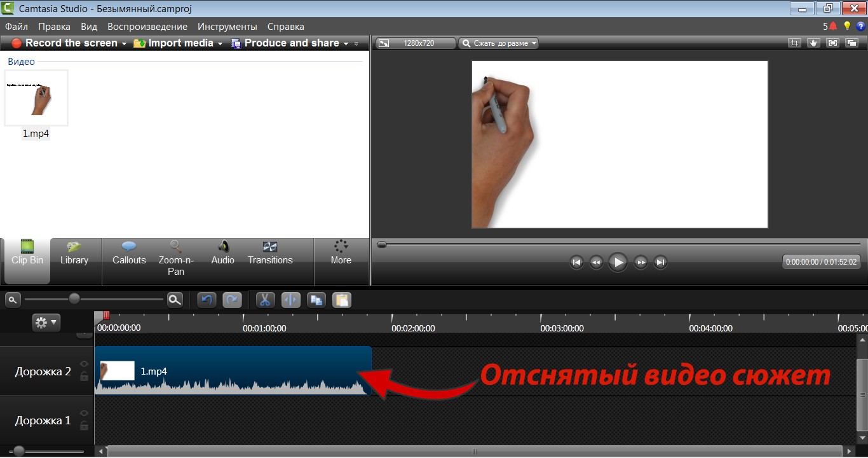Lock the Дорожка 2 track

click(84, 376)
